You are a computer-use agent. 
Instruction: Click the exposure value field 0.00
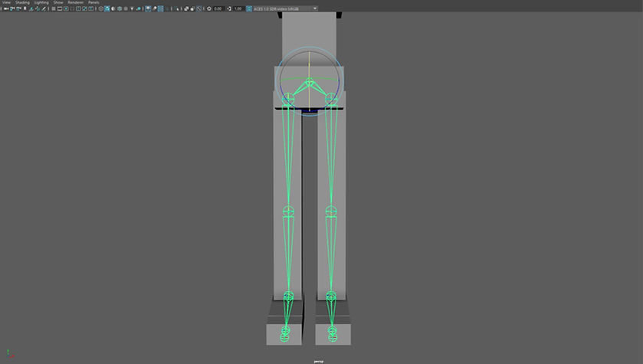(218, 8)
